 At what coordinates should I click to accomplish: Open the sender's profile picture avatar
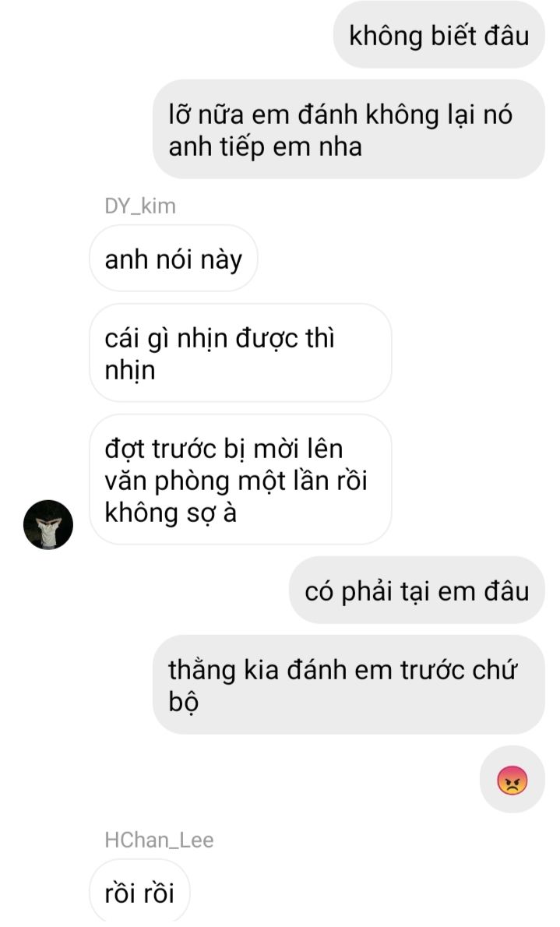click(x=48, y=524)
